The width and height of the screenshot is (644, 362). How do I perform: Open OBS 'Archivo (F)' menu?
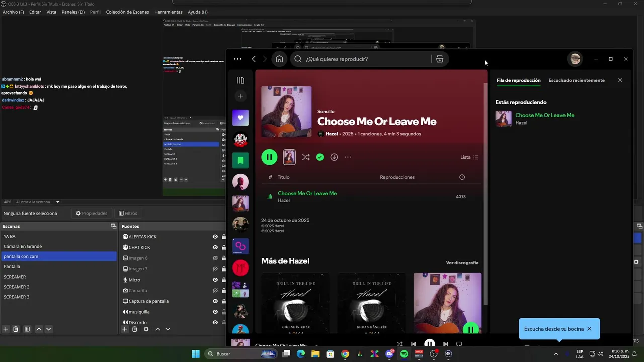pyautogui.click(x=13, y=12)
